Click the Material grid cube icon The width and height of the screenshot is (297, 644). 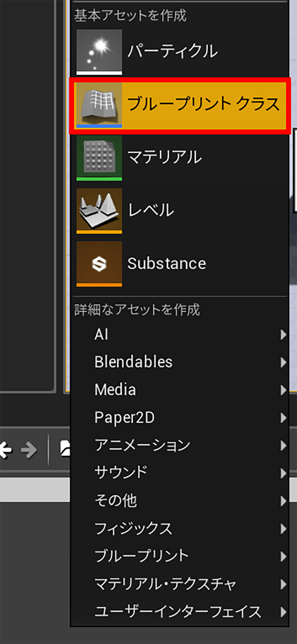[99, 158]
